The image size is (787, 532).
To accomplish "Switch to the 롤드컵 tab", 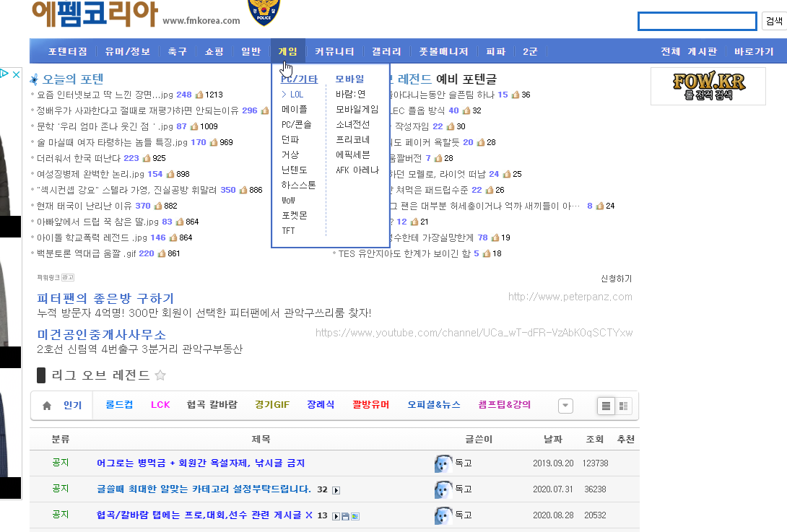I will click(119, 404).
